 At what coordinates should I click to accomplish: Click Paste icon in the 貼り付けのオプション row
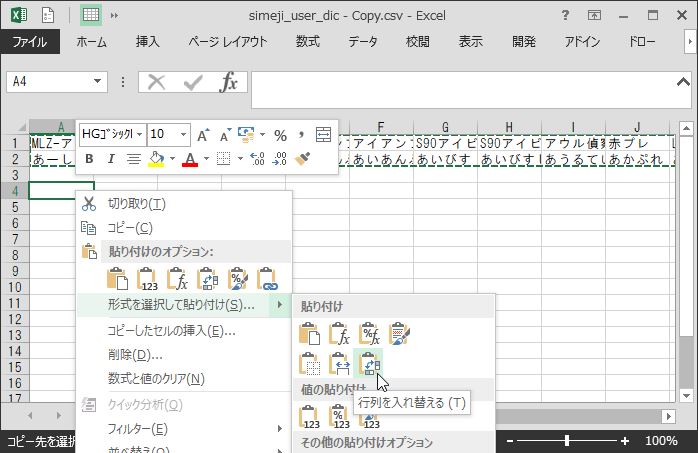118,279
